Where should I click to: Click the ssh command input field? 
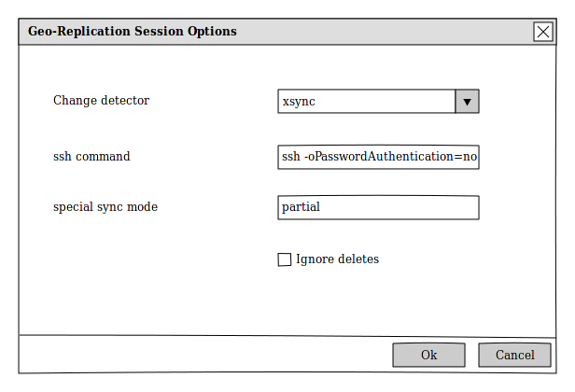pos(378,157)
